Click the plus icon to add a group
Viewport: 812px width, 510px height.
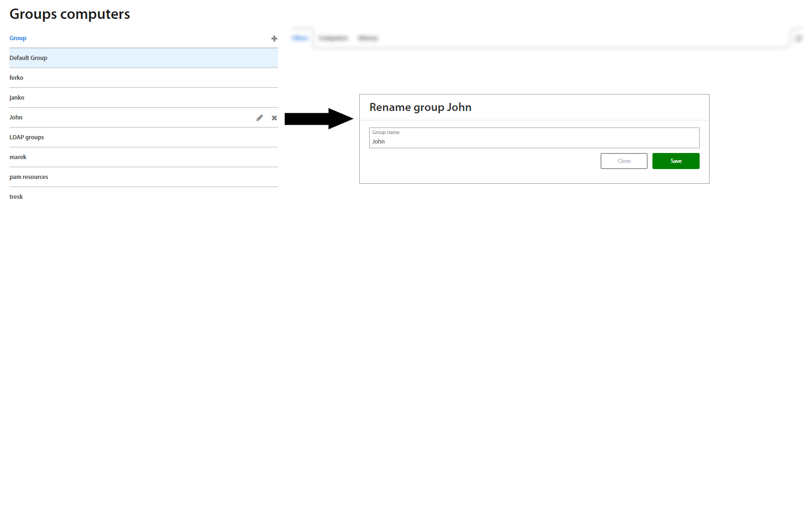[274, 39]
